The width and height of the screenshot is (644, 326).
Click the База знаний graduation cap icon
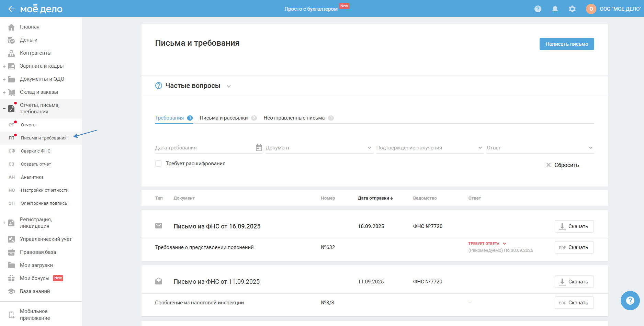tap(11, 291)
